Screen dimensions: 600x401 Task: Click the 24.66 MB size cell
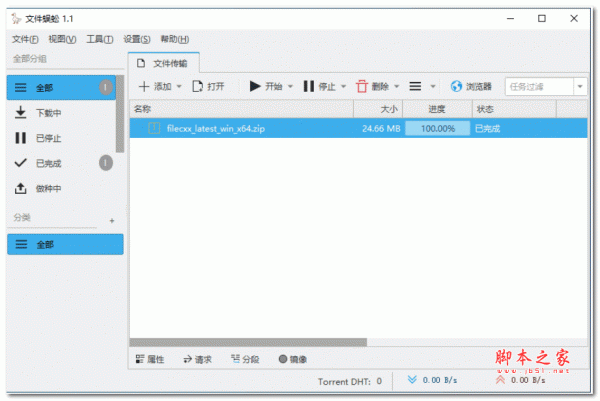[381, 129]
